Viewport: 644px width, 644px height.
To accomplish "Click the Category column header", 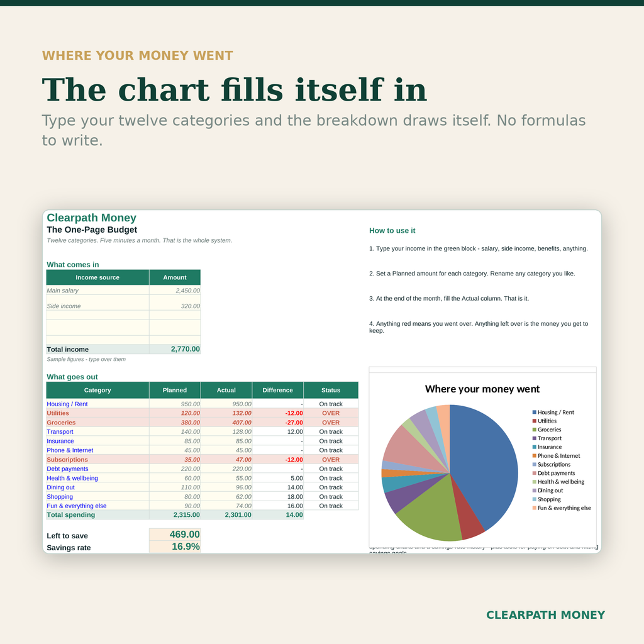I will coord(97,390).
